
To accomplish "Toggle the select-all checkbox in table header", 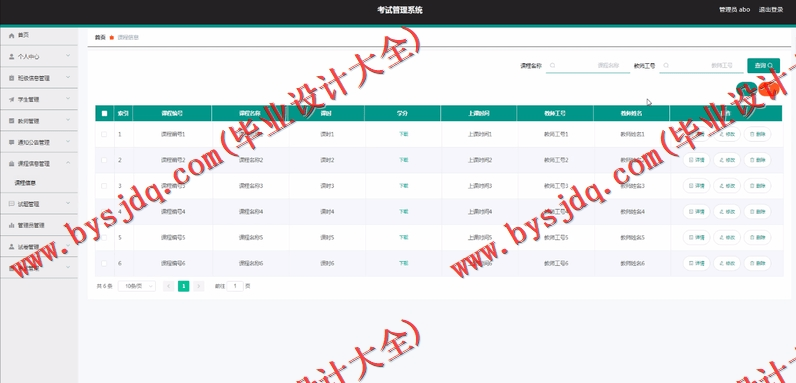I will [105, 113].
